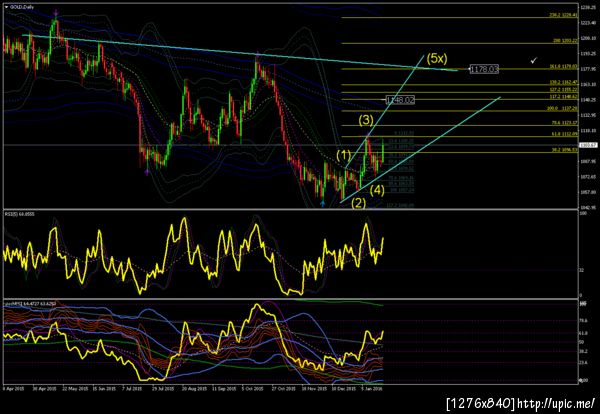Select the (4) wave label
This screenshot has height=414, width=600.
(377, 190)
